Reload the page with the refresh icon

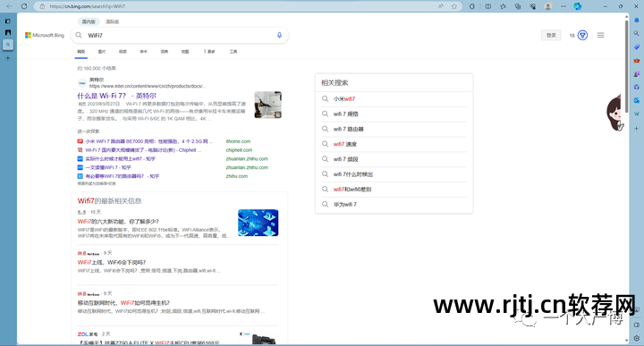[x=24, y=6]
